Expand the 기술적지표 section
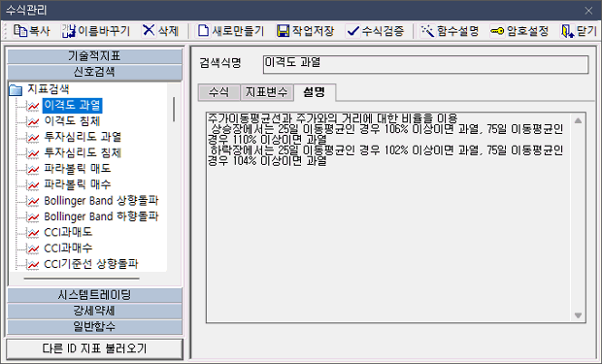 (x=94, y=56)
